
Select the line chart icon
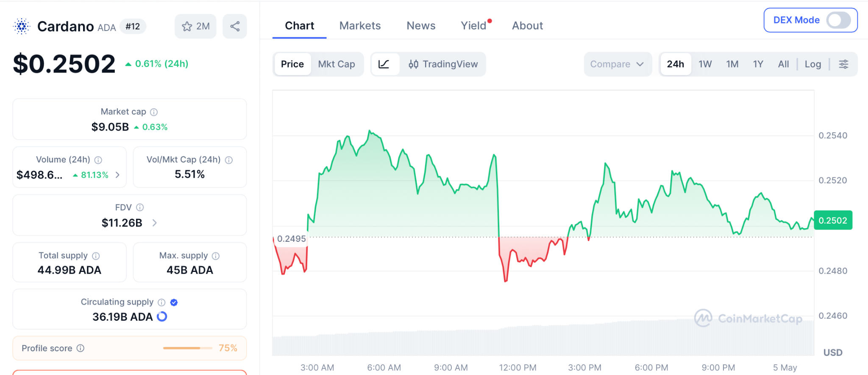pyautogui.click(x=384, y=64)
